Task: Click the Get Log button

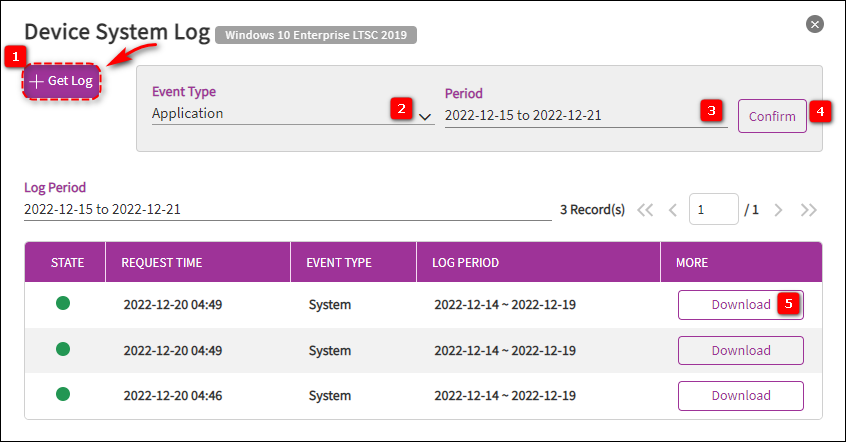Action: 62,81
